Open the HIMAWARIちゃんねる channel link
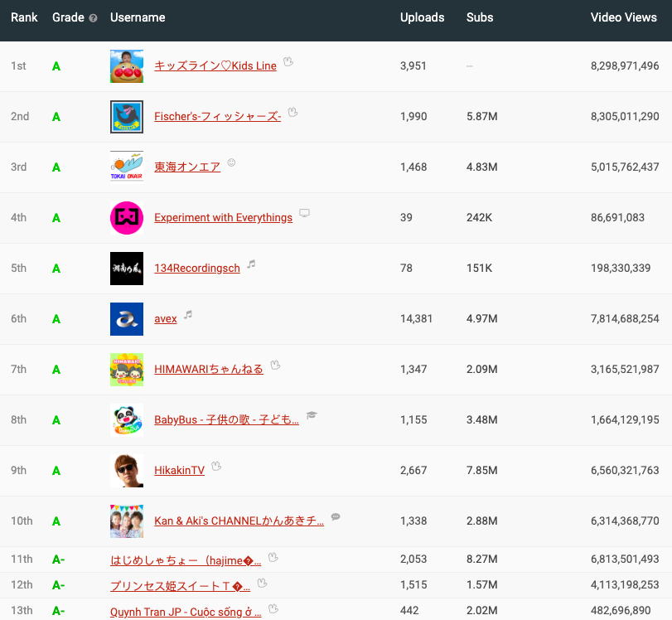Viewport: 672px width, 620px height. click(208, 369)
